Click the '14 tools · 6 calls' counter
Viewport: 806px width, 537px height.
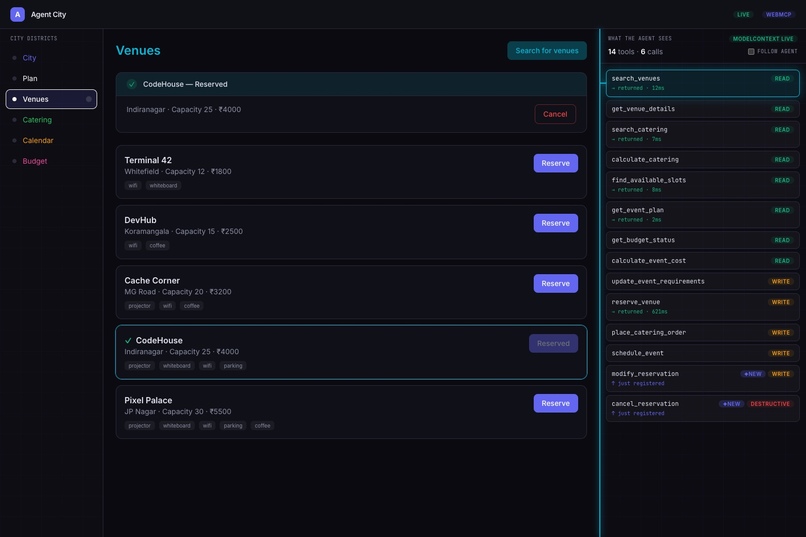pos(635,51)
